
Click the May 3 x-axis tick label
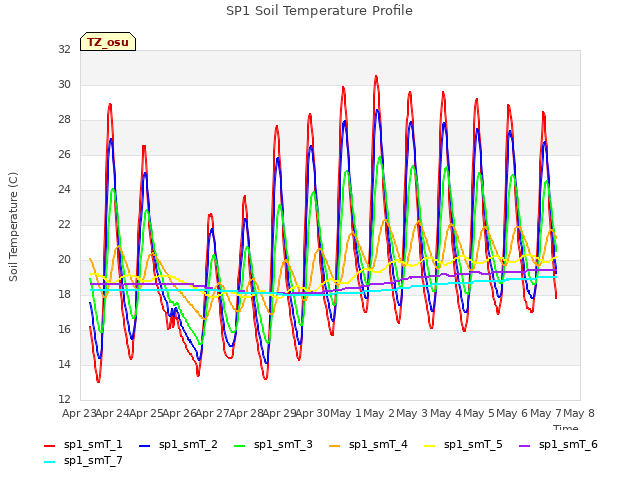(x=412, y=413)
